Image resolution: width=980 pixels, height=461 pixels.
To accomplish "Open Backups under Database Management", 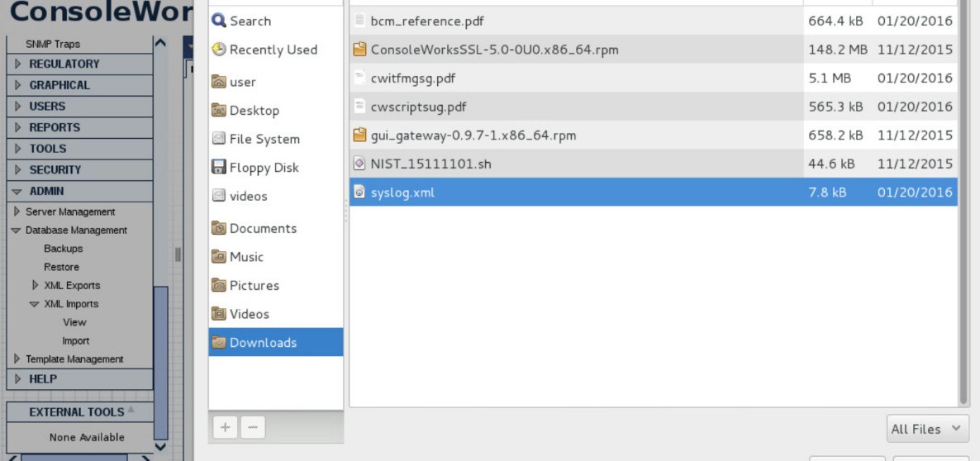I will point(63,249).
